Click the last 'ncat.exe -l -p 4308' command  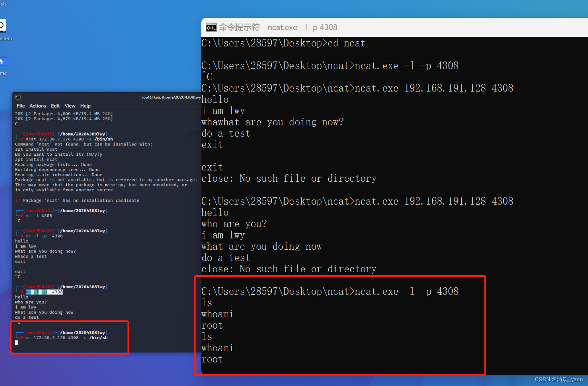[407, 291]
